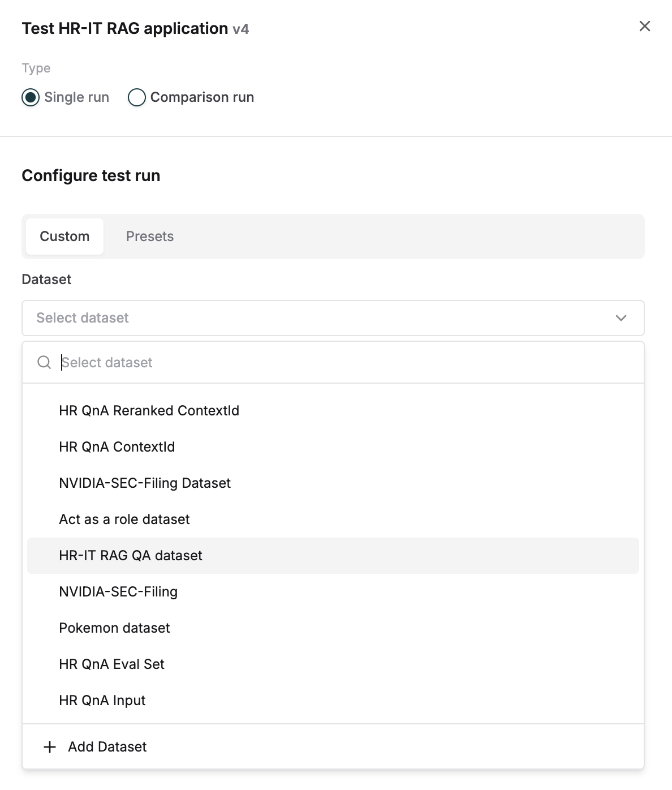This screenshot has width=672, height=790.
Task: Pick HR QnA Eval Set from the dropdown
Action: tap(111, 664)
